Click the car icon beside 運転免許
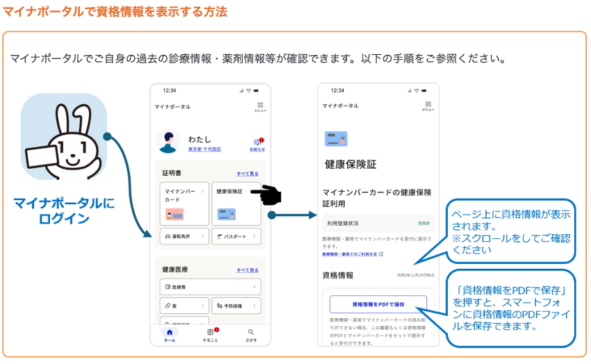Image resolution: width=591 pixels, height=364 pixels. pyautogui.click(x=168, y=236)
